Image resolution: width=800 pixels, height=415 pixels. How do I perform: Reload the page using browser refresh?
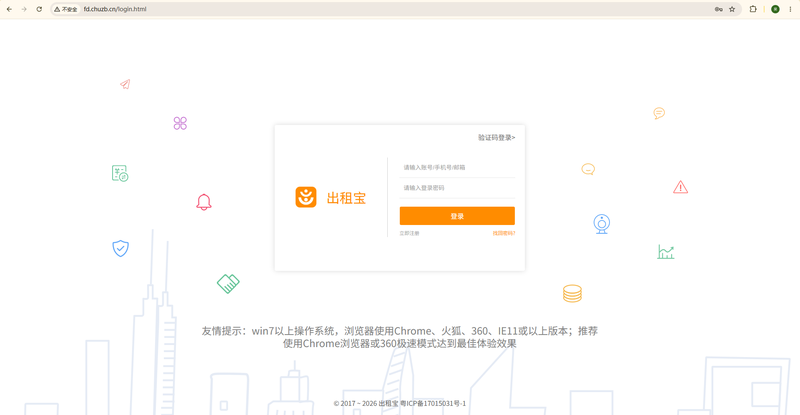click(39, 9)
